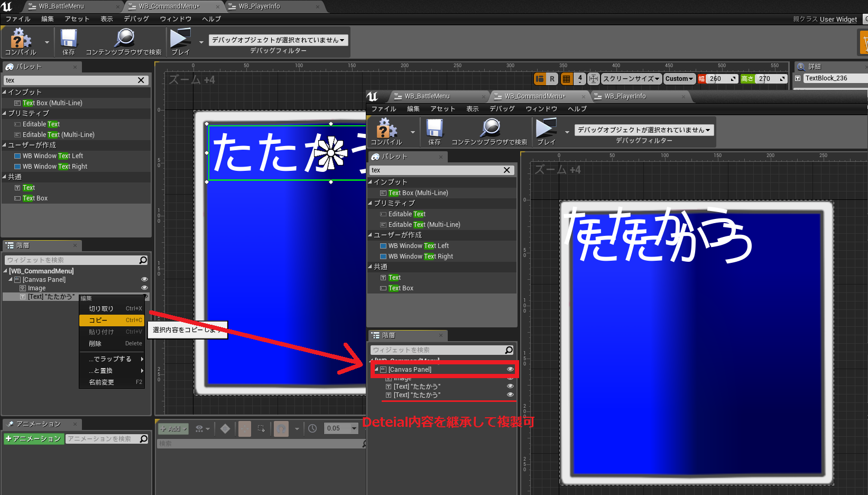Collapse the インプット category in the main palette
The height and width of the screenshot is (495, 868).
click(4, 92)
